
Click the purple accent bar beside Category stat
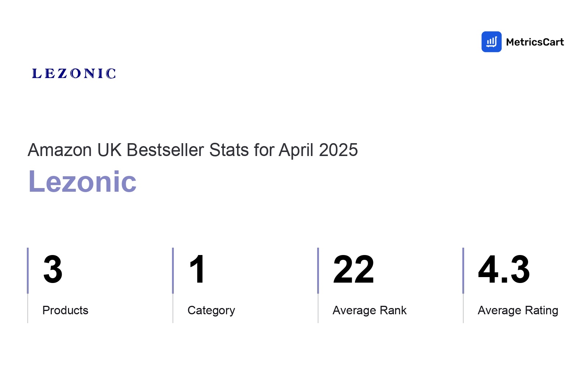[x=173, y=270]
